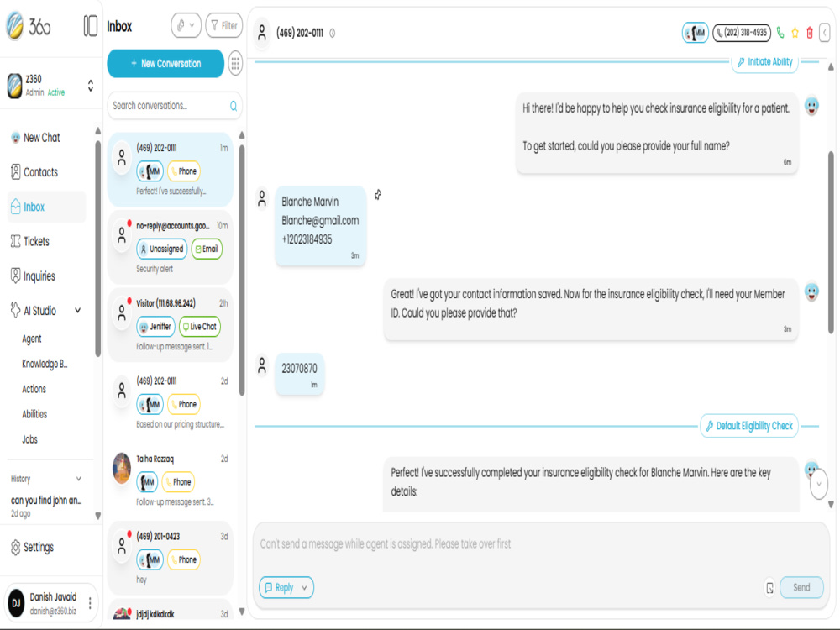Open the grid dialpad icon
Screen dimensions: 840x630
tap(235, 63)
